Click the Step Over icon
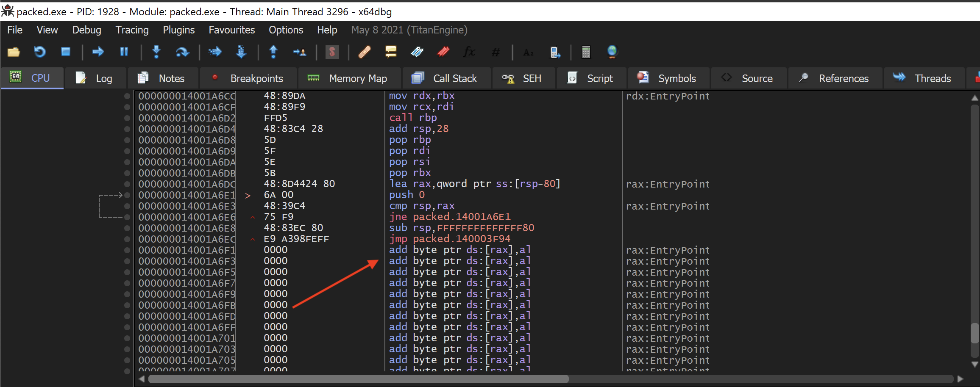 click(182, 52)
